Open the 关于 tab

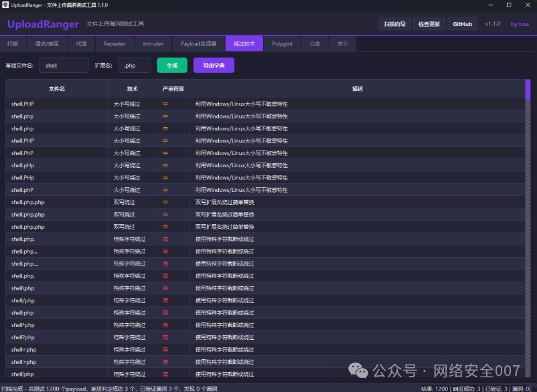[342, 43]
